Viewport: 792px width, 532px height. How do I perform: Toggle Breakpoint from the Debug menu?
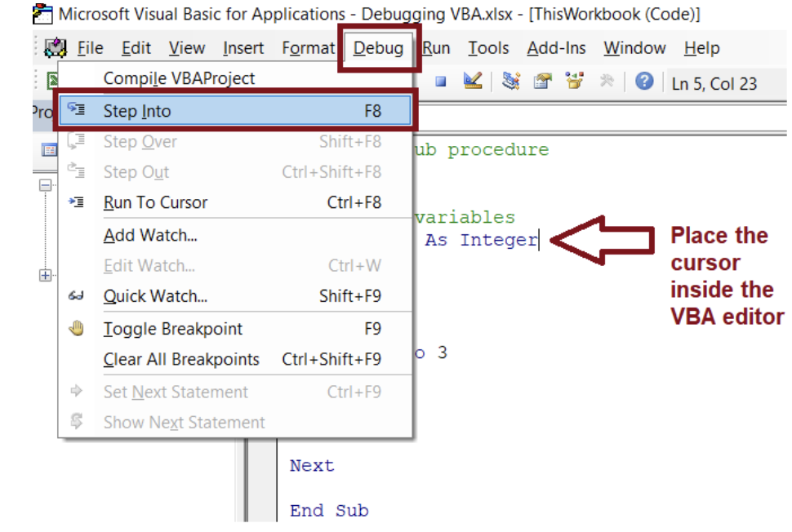pyautogui.click(x=172, y=329)
